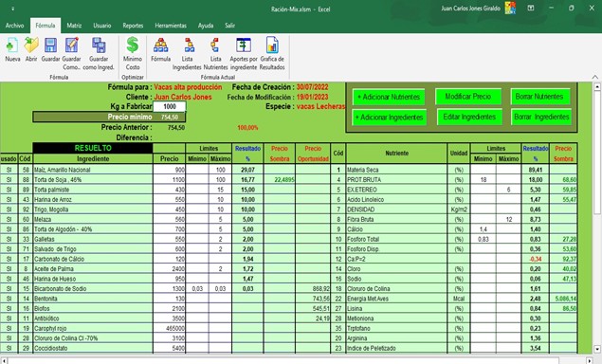This screenshot has width=602, height=364.
Task: Select ingredient Harina de Arroz
Action: click(x=93, y=200)
